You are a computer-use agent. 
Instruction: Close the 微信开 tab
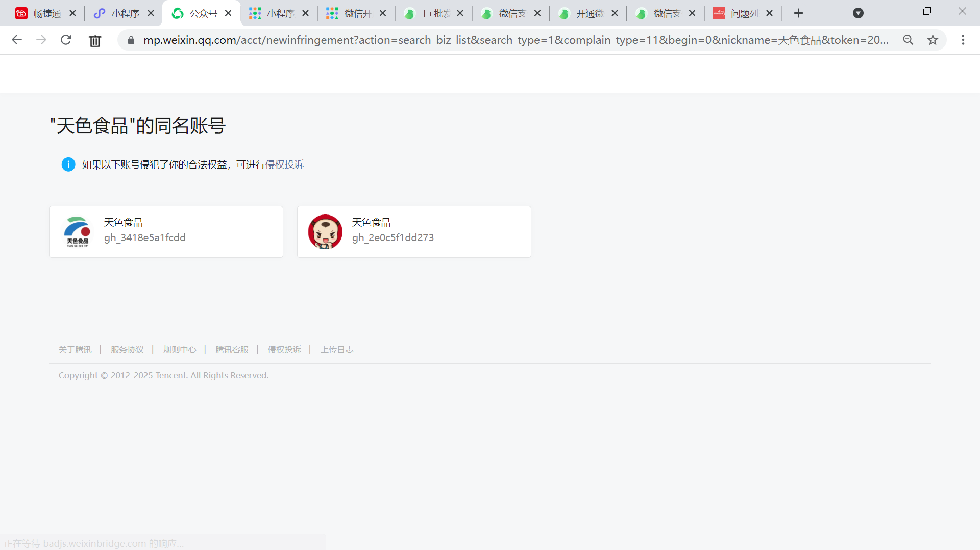click(383, 13)
